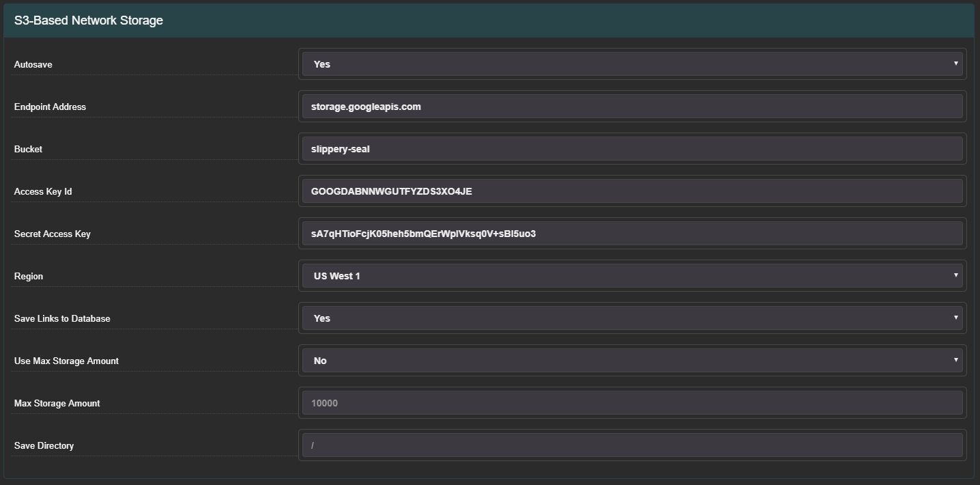This screenshot has height=485, width=980.
Task: Open the Use Max Storage Amount dropdown
Action: pos(633,361)
